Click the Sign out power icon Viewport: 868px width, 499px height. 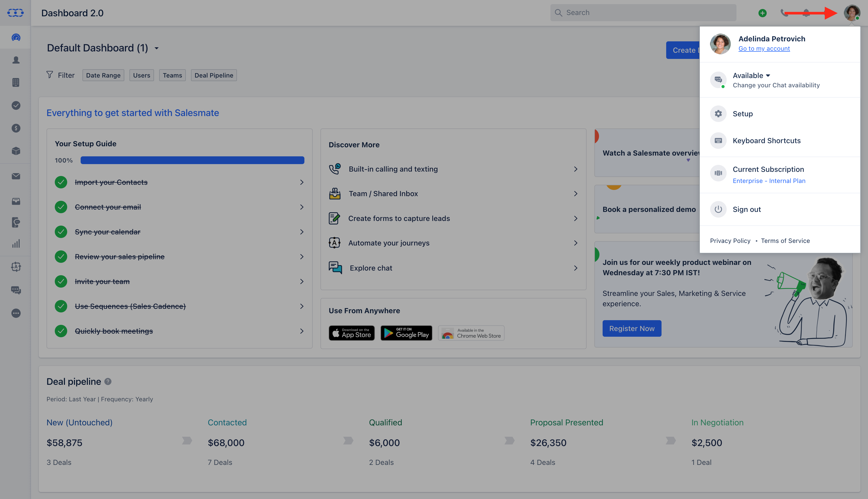click(x=718, y=209)
